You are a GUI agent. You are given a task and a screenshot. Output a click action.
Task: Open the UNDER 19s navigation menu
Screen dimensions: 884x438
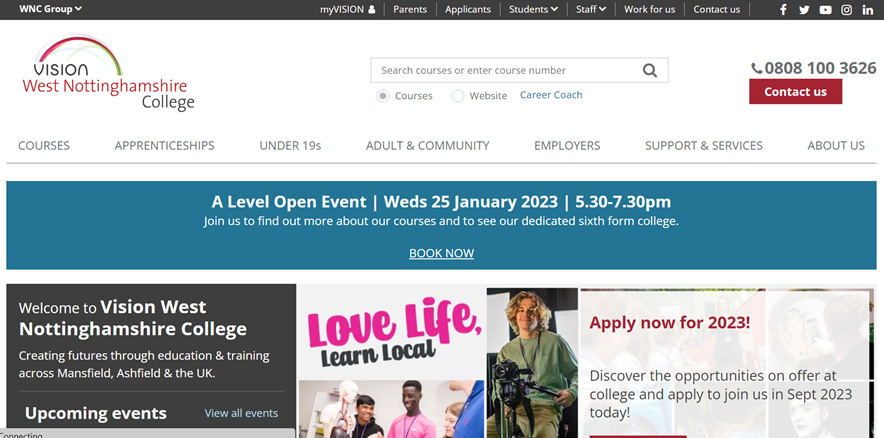click(290, 145)
